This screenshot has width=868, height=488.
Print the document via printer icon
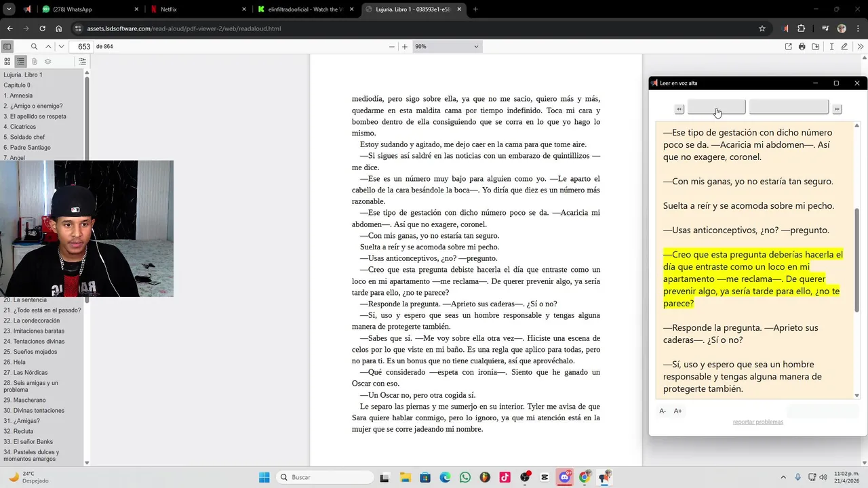[802, 47]
